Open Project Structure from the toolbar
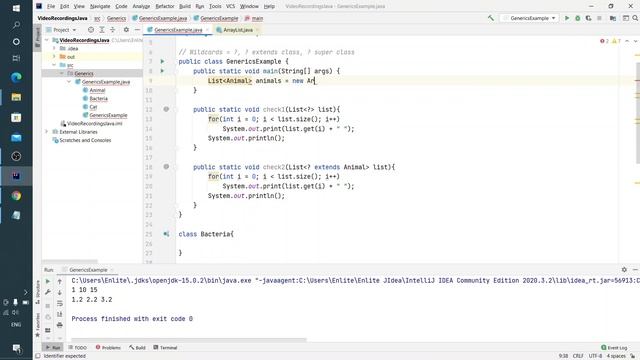The width and height of the screenshot is (640, 360). pyautogui.click(x=613, y=18)
